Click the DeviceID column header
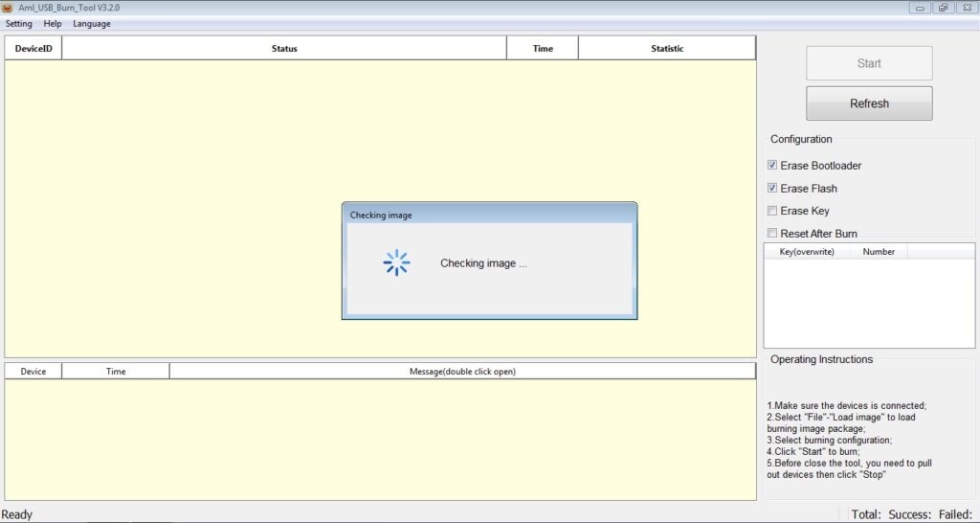The height and width of the screenshot is (523, 980). [x=33, y=48]
